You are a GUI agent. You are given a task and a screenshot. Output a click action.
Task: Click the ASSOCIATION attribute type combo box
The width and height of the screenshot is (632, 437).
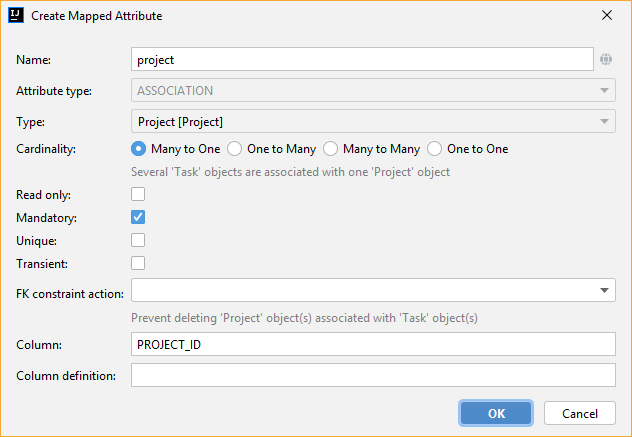point(373,90)
